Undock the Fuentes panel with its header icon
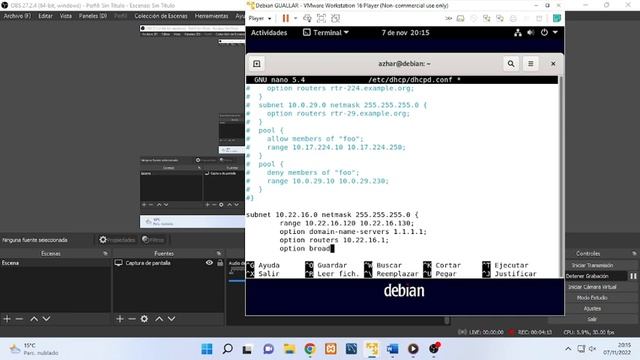 coord(219,253)
